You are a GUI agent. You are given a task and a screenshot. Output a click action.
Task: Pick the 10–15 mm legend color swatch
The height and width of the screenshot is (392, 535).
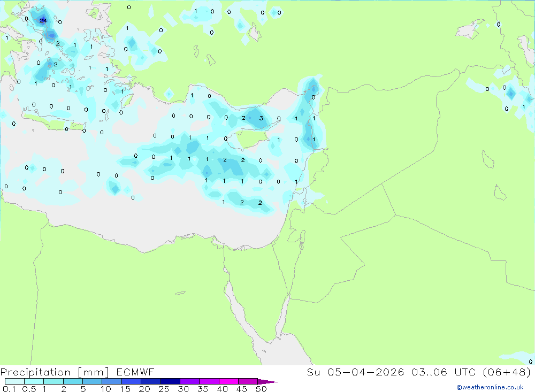112,381
